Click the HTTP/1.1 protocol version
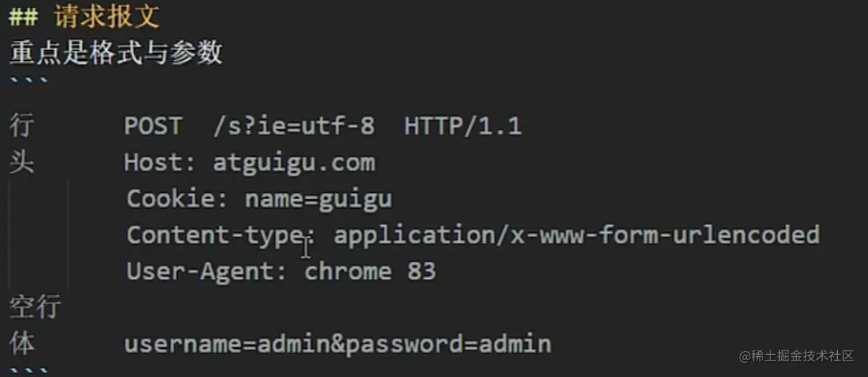Image resolution: width=868 pixels, height=377 pixels. point(463,126)
